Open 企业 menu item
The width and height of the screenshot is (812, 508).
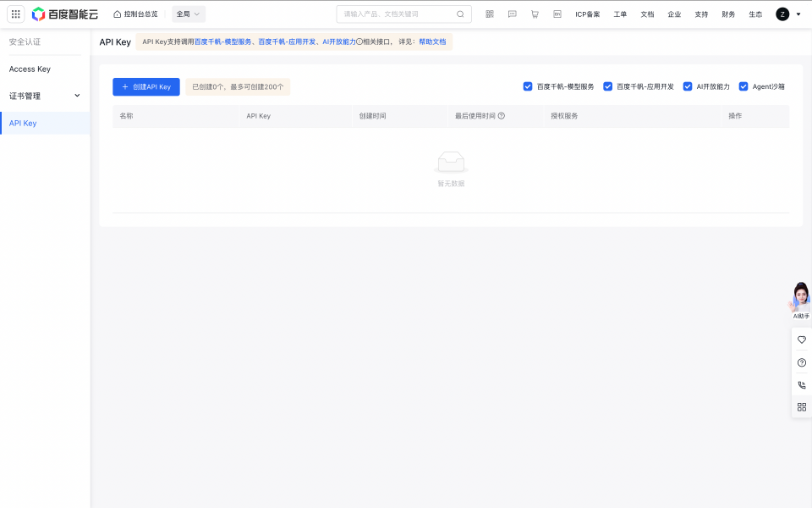click(x=674, y=14)
